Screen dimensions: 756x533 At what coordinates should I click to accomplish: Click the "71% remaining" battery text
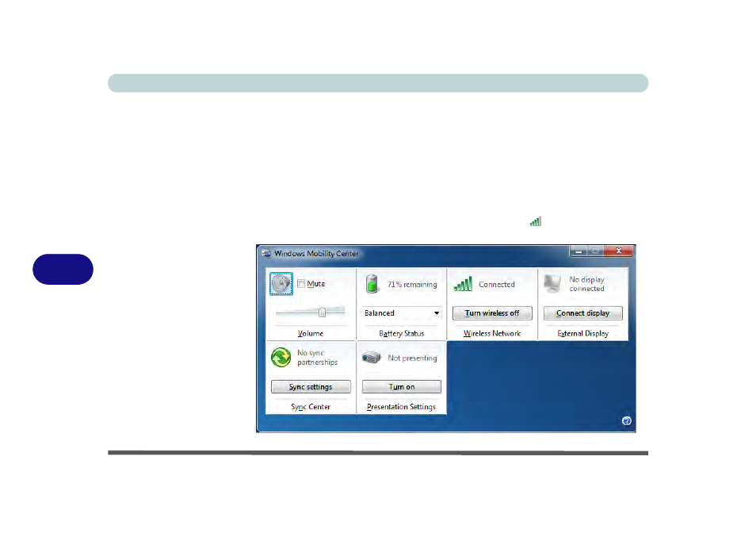[412, 285]
